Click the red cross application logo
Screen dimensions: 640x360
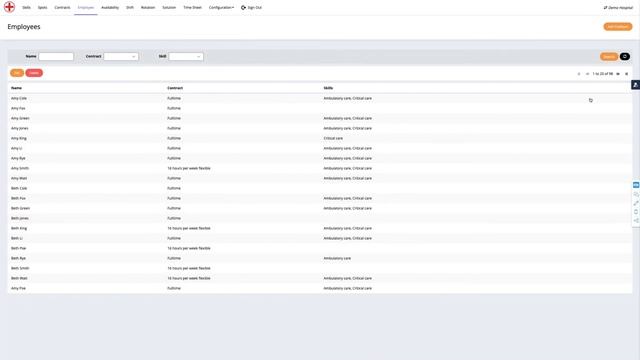pos(9,7)
